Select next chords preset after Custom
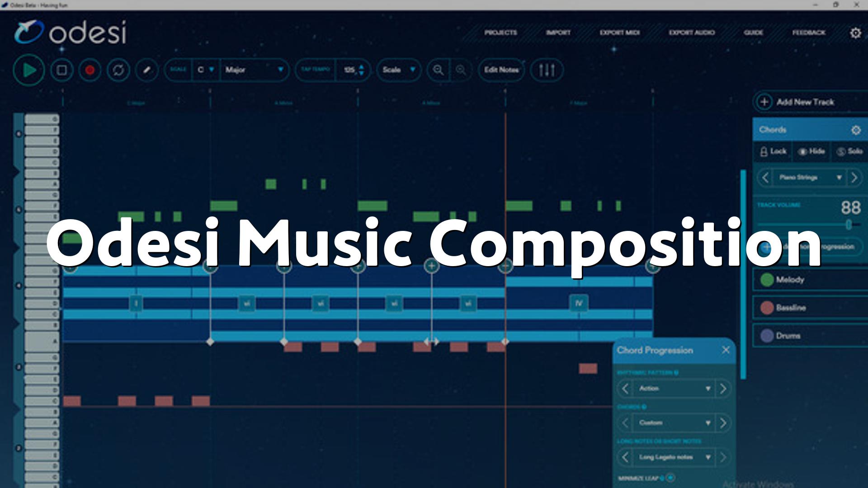868x488 pixels. 723,423
